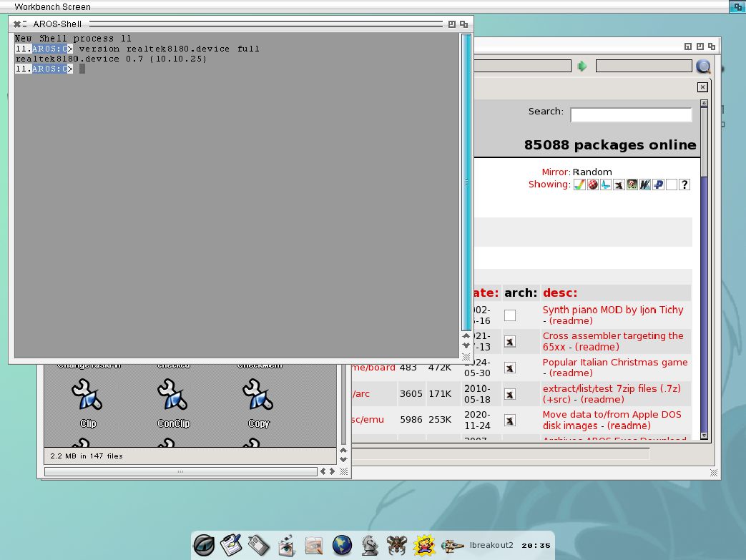Toggle the question mark filter in Showing

point(684,185)
